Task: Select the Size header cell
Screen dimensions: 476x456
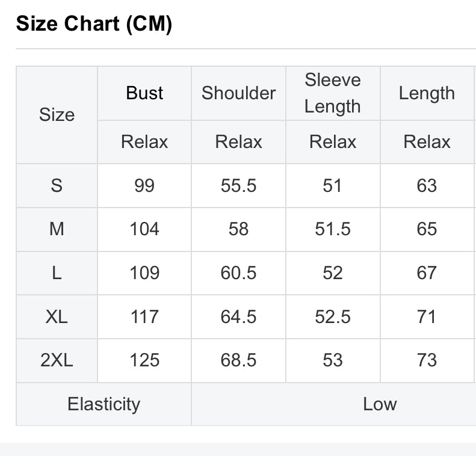Action: (x=57, y=115)
